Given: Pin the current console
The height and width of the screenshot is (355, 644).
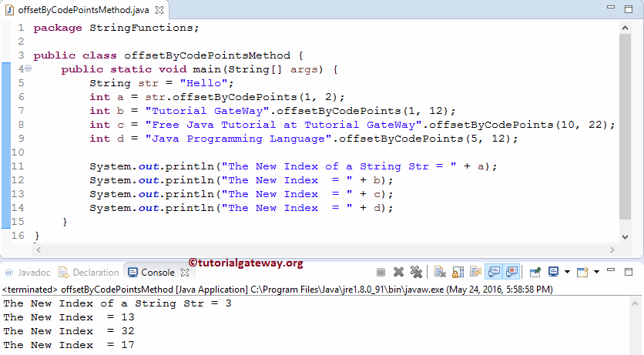Looking at the screenshot, I should coord(535,272).
